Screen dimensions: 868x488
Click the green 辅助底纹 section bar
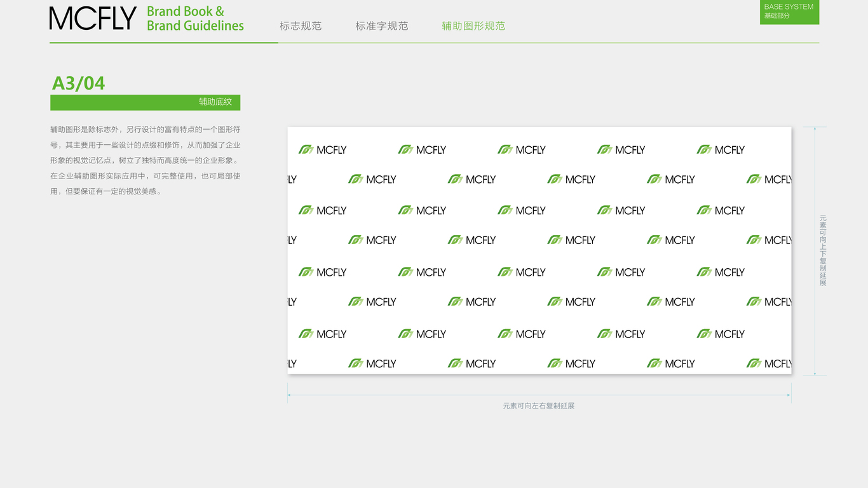coord(145,102)
